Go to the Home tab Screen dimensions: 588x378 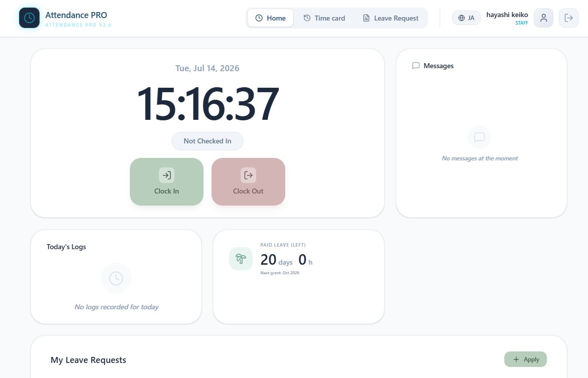[270, 18]
